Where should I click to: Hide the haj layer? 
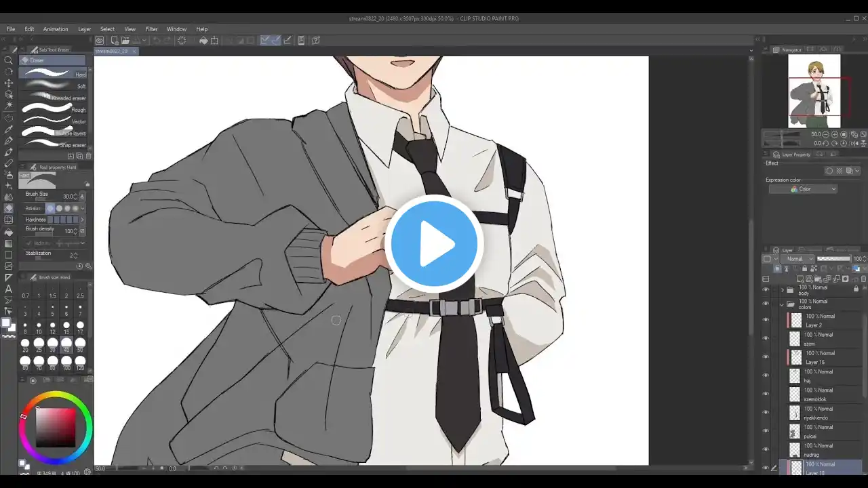pyautogui.click(x=766, y=376)
